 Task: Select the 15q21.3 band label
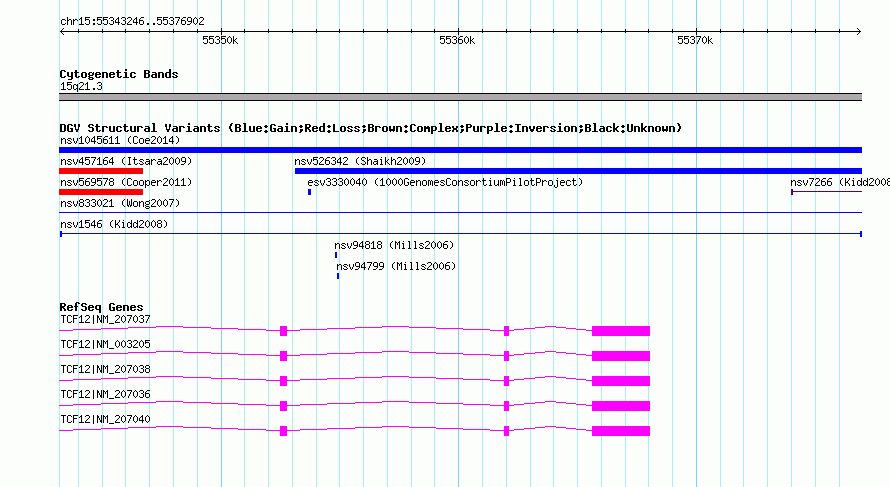[x=81, y=86]
